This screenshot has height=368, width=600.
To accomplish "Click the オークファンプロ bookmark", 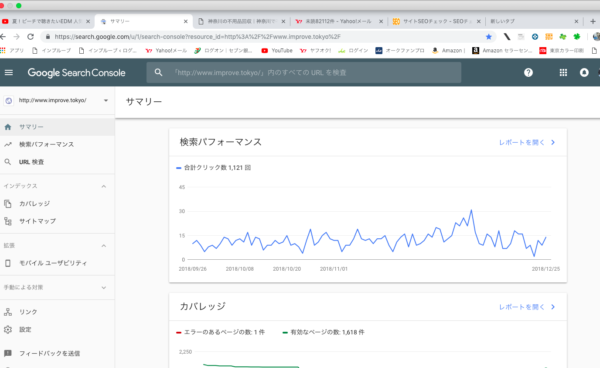I will pos(400,50).
